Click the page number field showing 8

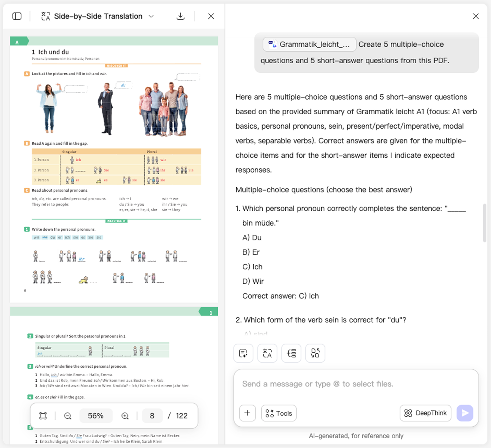(152, 416)
